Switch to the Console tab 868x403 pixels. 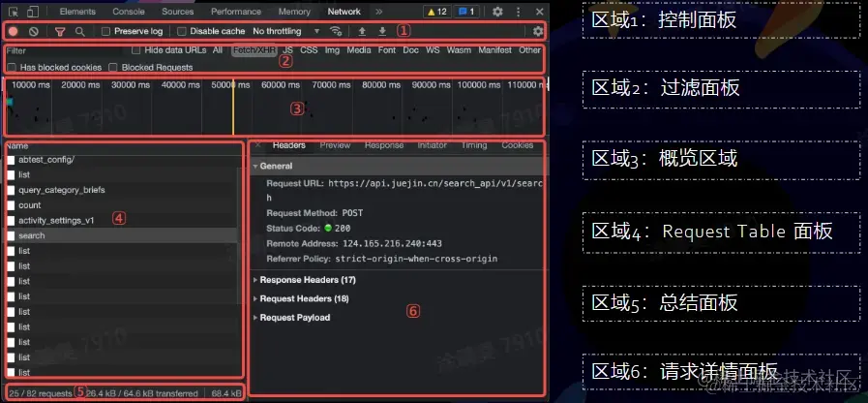coord(129,11)
